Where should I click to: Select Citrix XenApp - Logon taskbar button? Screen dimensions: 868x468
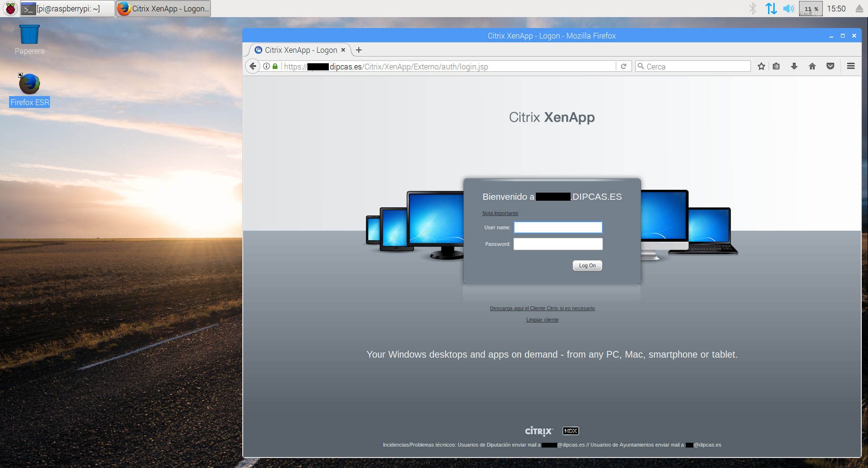pos(163,9)
